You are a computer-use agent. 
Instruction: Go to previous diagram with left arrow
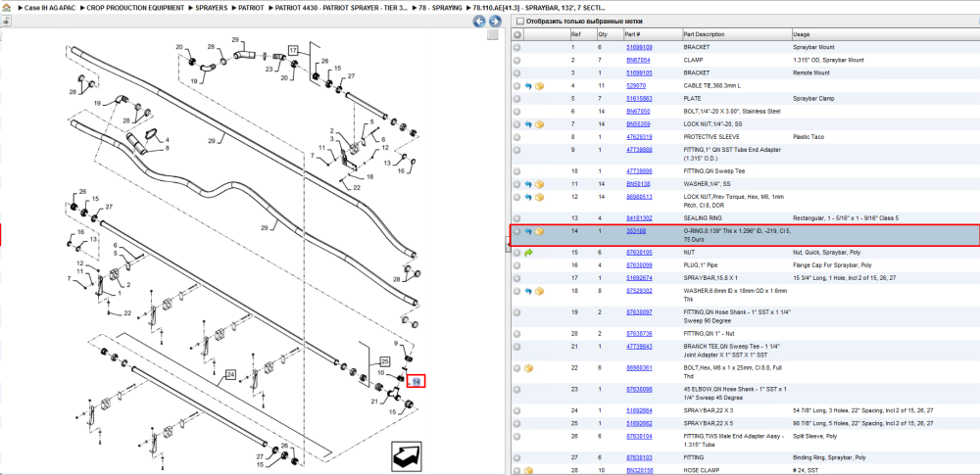[479, 22]
